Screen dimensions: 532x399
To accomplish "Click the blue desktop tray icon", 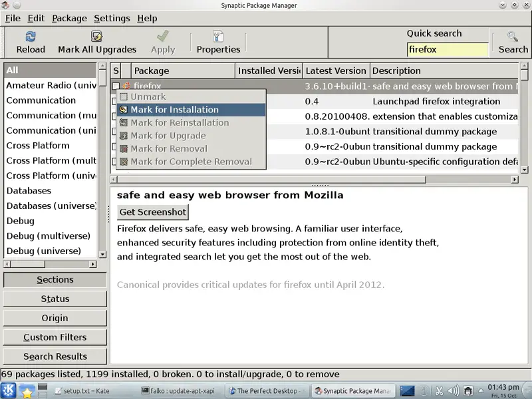I will 407,391.
